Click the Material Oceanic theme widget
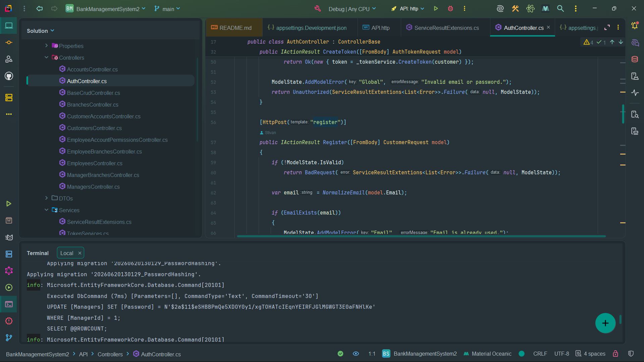The width and height of the screenshot is (644, 362). coord(487,354)
